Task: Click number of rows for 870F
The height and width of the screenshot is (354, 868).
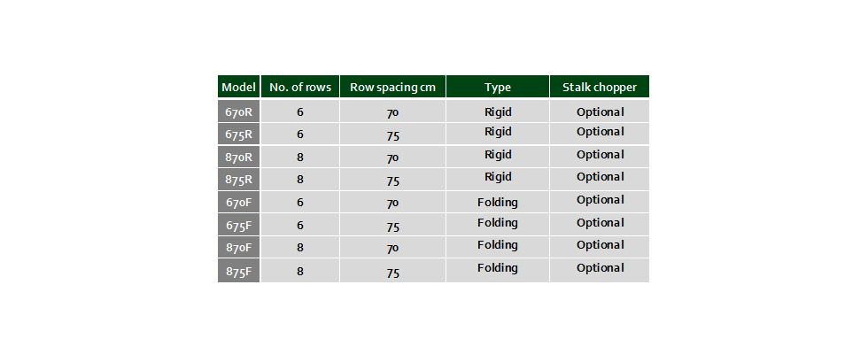Action: click(x=300, y=247)
